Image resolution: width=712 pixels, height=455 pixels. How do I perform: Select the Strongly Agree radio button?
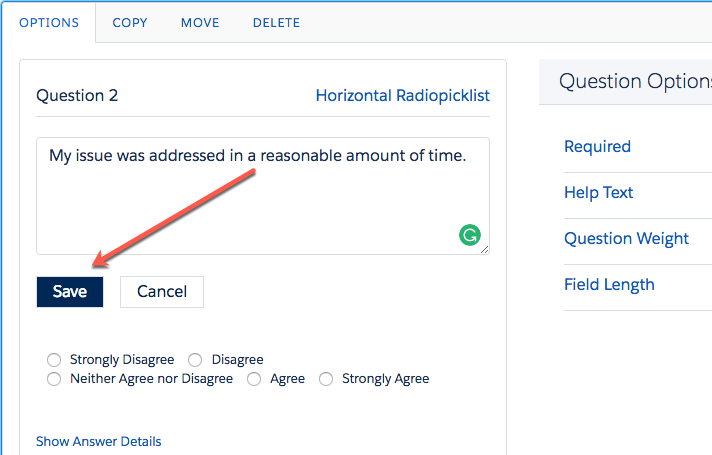point(326,379)
